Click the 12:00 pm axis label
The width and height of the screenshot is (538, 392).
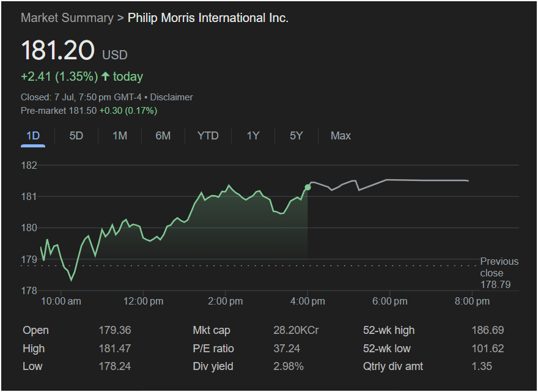tap(144, 301)
